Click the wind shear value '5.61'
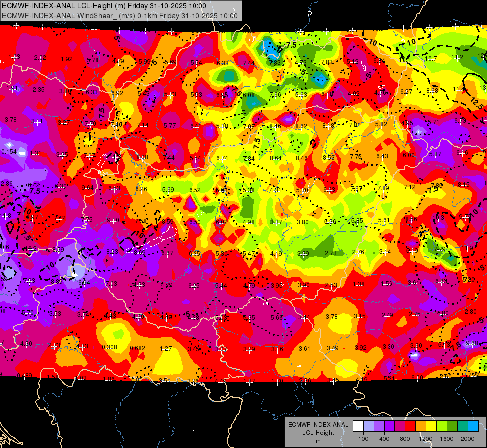487x448 pixels. click(x=384, y=220)
